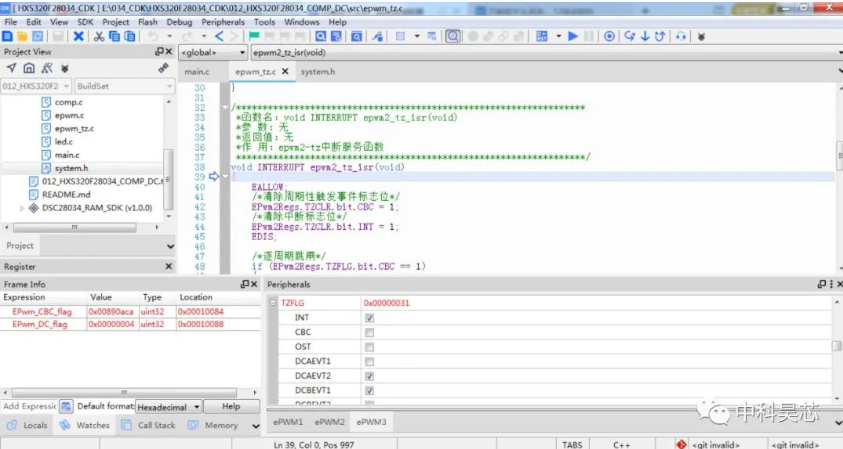Click the blue Continue play icon
843x449 pixels.
(x=573, y=36)
